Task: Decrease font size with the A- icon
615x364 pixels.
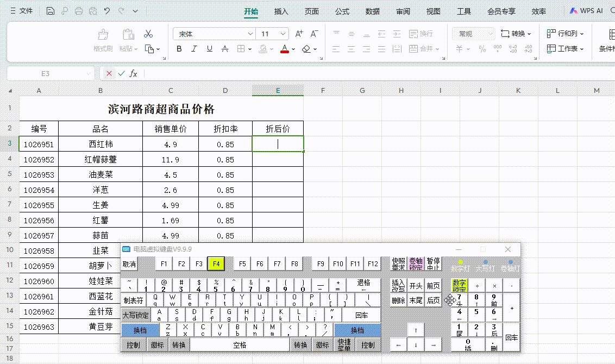Action: click(314, 34)
